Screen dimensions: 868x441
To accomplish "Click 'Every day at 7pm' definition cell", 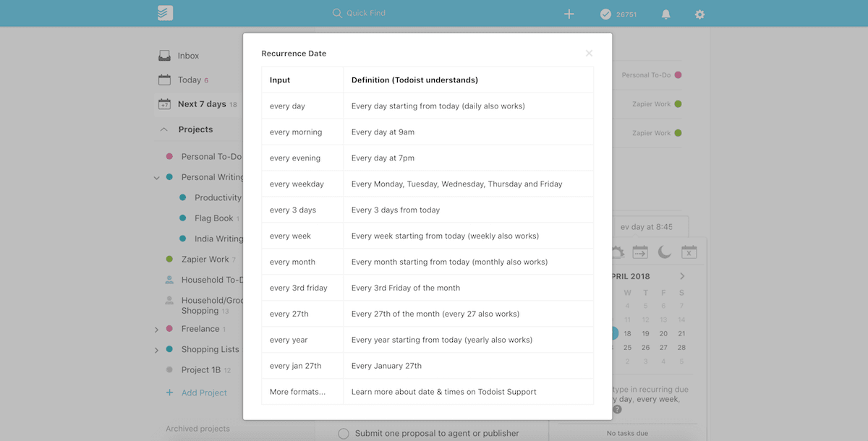I will click(x=469, y=158).
